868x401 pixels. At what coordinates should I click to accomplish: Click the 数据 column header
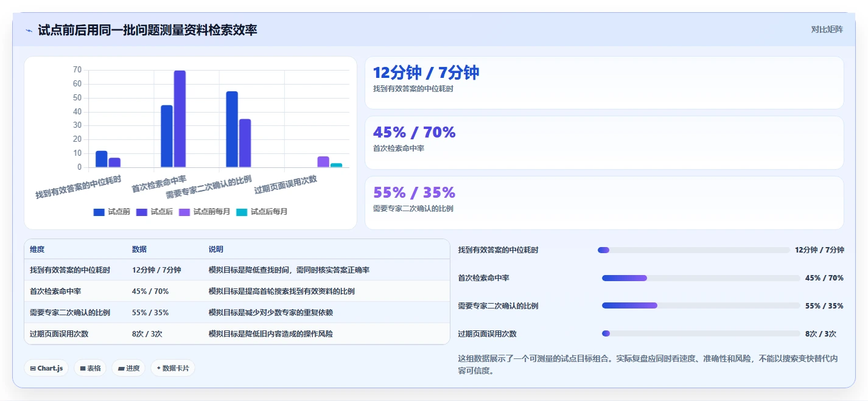pos(139,249)
